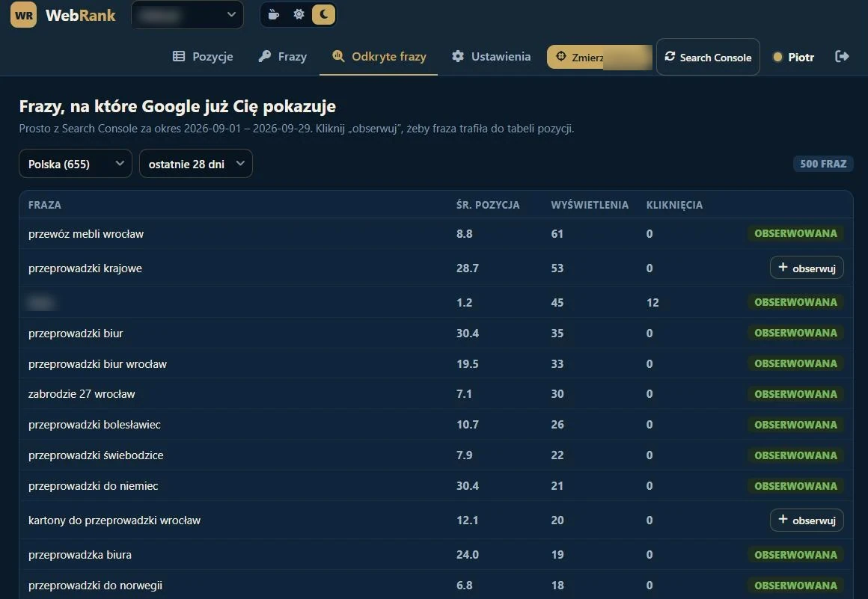This screenshot has height=599, width=868.
Task: Click OBSERWOWANA badge for przeprowadzki bolesławiec
Action: click(x=795, y=425)
